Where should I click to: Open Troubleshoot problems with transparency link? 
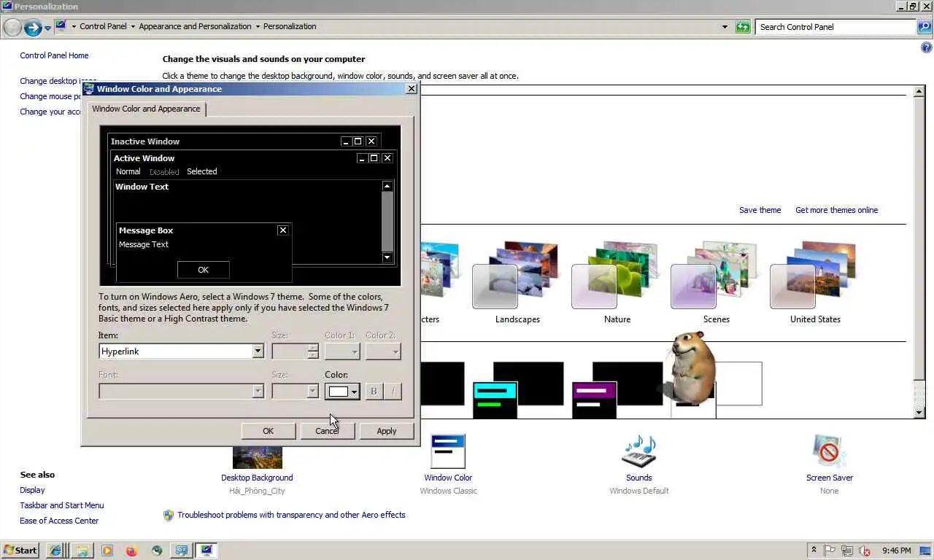(x=291, y=515)
